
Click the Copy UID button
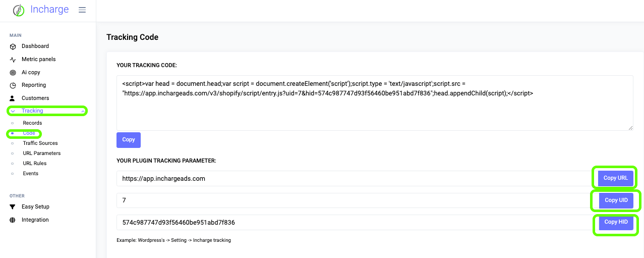(616, 200)
